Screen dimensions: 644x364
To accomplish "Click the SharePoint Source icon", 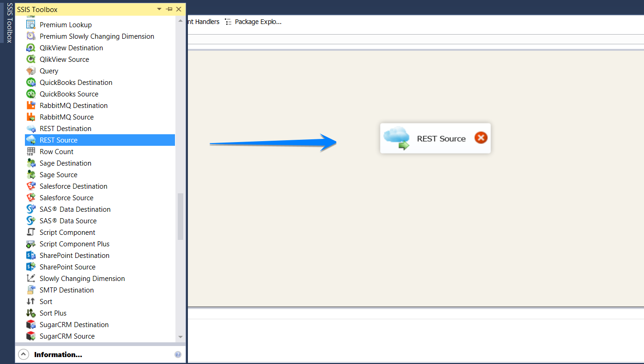I will 31,267.
